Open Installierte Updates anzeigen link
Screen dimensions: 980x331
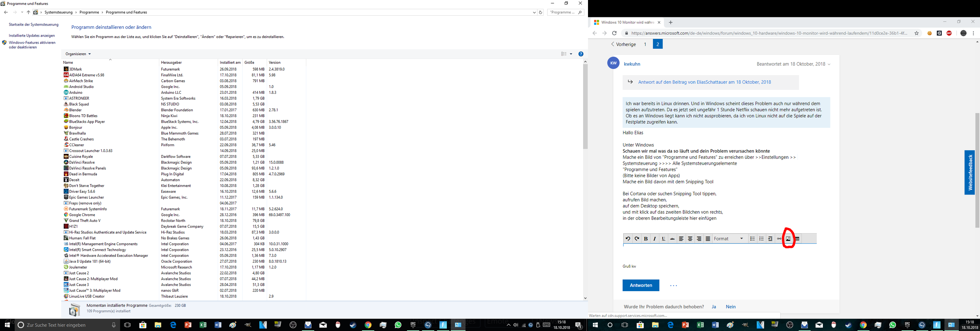(x=32, y=35)
